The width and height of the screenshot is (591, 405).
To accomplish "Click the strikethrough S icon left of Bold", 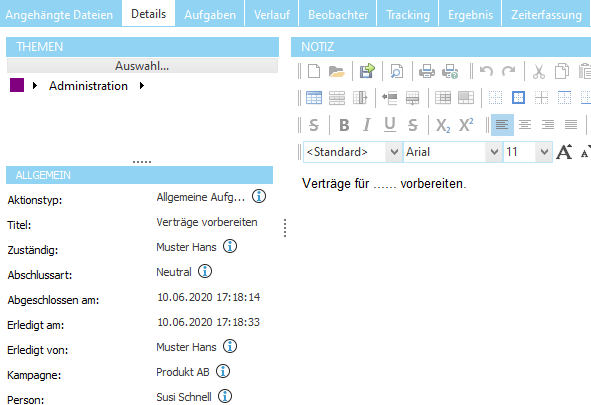I will pos(314,125).
